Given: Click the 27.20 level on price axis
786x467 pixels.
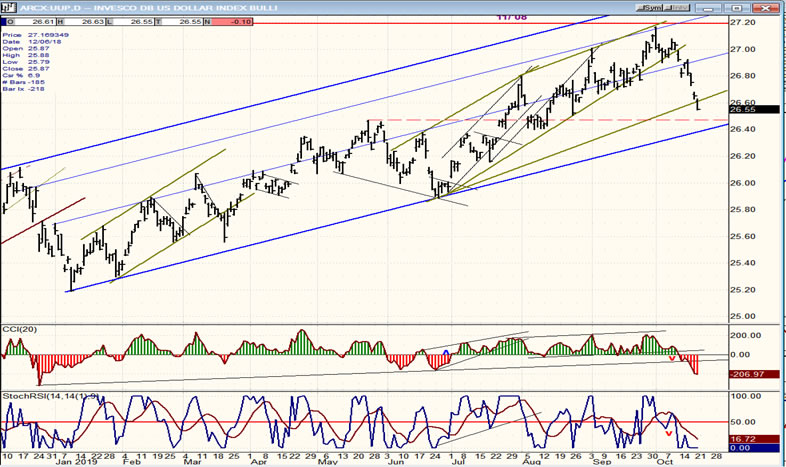Looking at the screenshot, I should 743,21.
